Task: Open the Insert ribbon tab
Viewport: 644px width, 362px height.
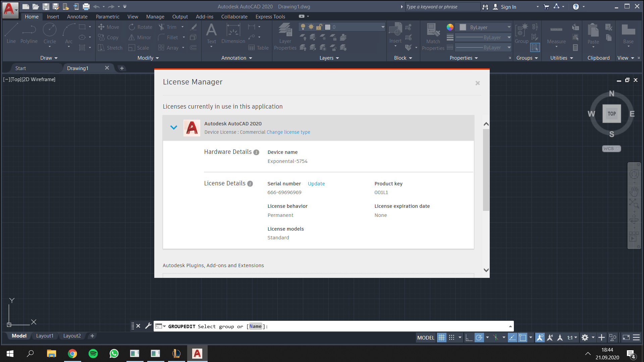Action: (53, 16)
